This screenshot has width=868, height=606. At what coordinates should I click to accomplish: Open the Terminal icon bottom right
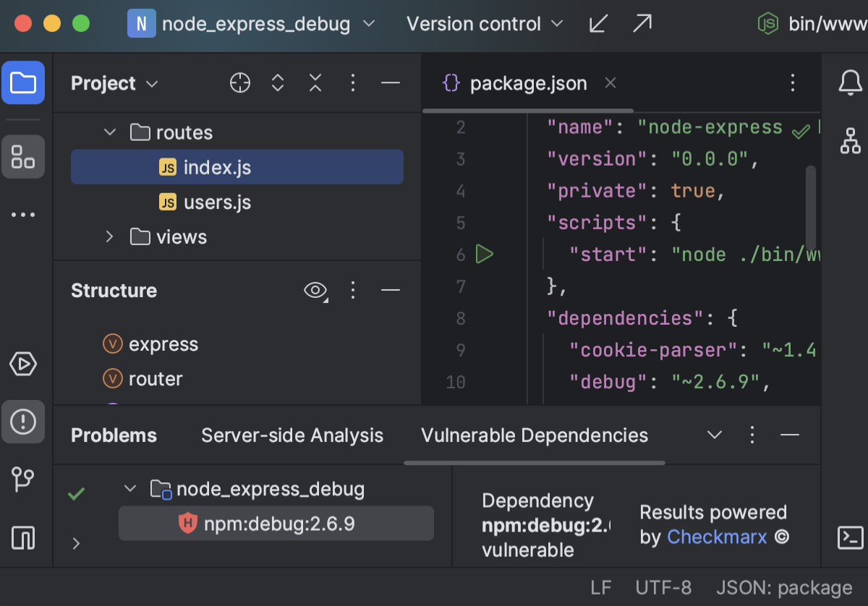coord(849,537)
